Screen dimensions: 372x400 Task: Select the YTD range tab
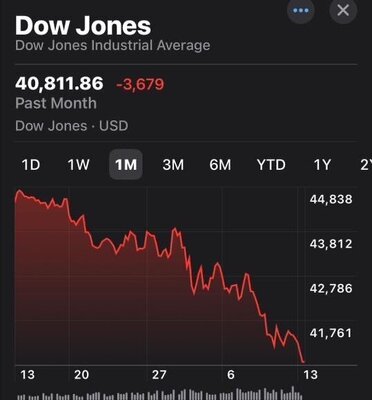pyautogui.click(x=271, y=165)
